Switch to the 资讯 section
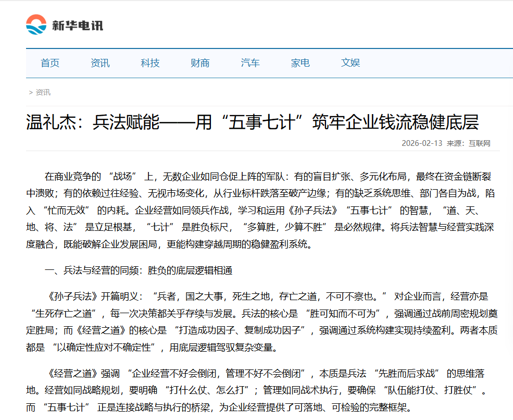The width and height of the screenshot is (513, 420). point(99,63)
